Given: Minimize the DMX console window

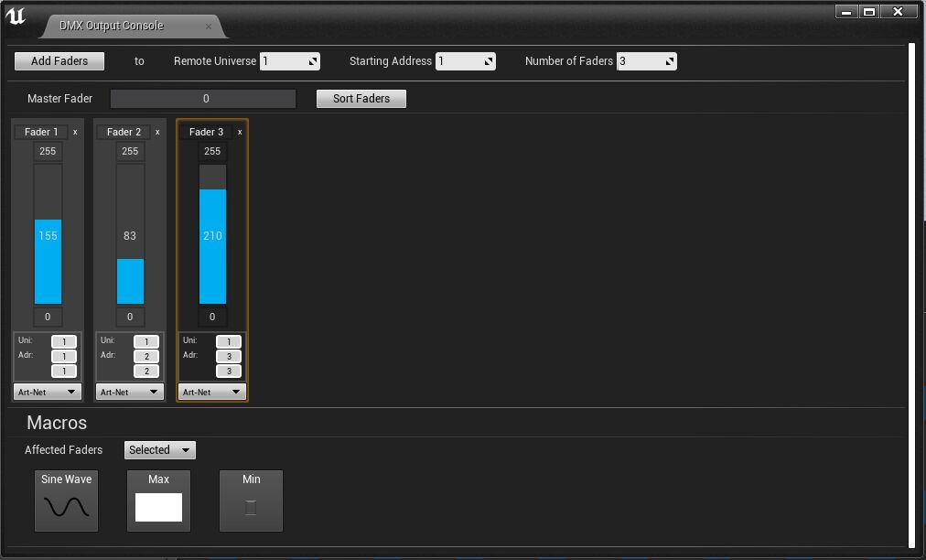Looking at the screenshot, I should (x=846, y=11).
